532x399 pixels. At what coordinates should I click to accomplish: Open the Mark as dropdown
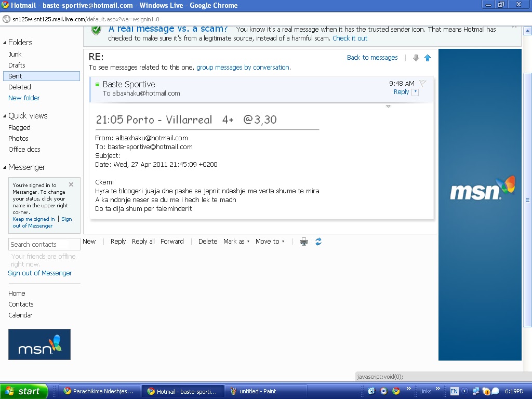[236, 242]
